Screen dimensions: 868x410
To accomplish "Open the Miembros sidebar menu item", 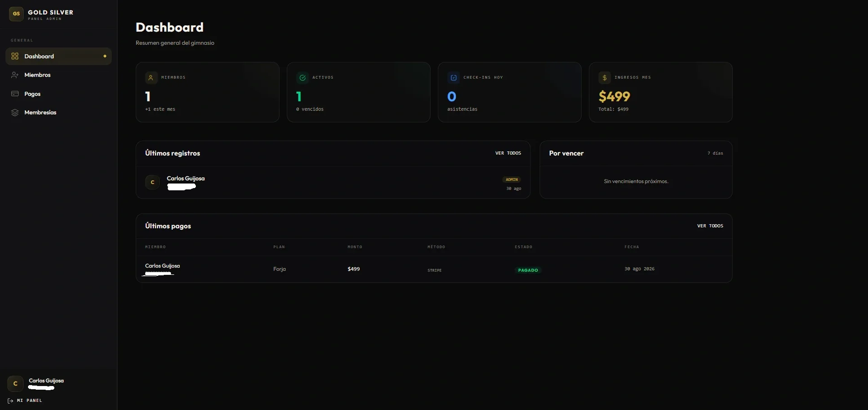I will [x=58, y=75].
